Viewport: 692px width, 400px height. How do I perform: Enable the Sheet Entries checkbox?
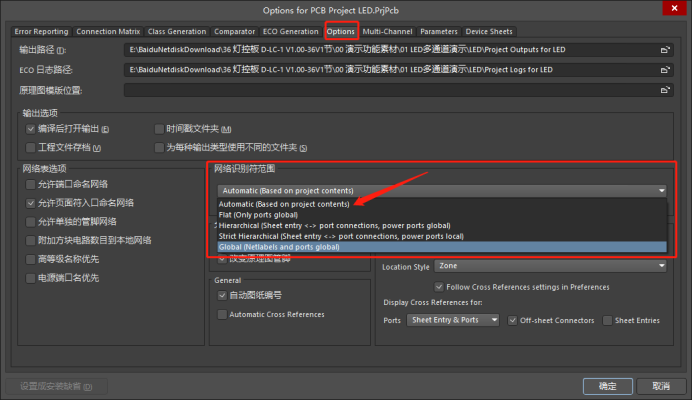point(608,320)
